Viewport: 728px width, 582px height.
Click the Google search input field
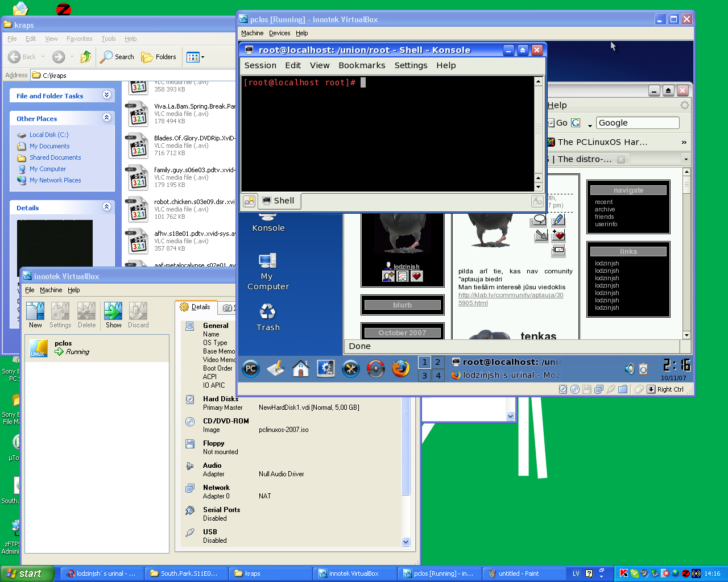tap(637, 123)
